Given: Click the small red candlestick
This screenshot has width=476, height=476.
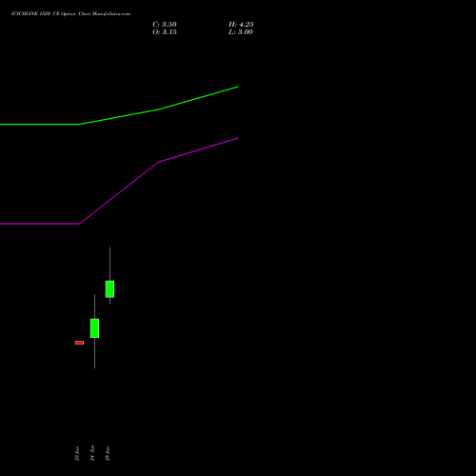Looking at the screenshot, I should click(79, 343).
